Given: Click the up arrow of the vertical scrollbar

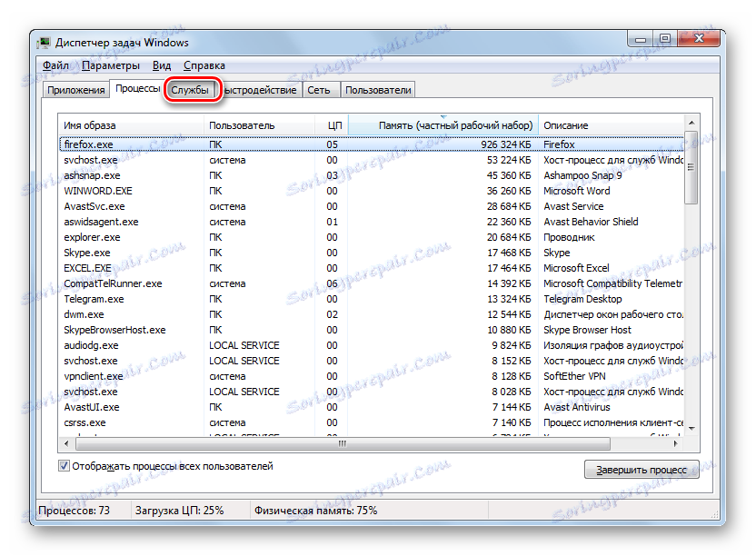Looking at the screenshot, I should (x=691, y=123).
